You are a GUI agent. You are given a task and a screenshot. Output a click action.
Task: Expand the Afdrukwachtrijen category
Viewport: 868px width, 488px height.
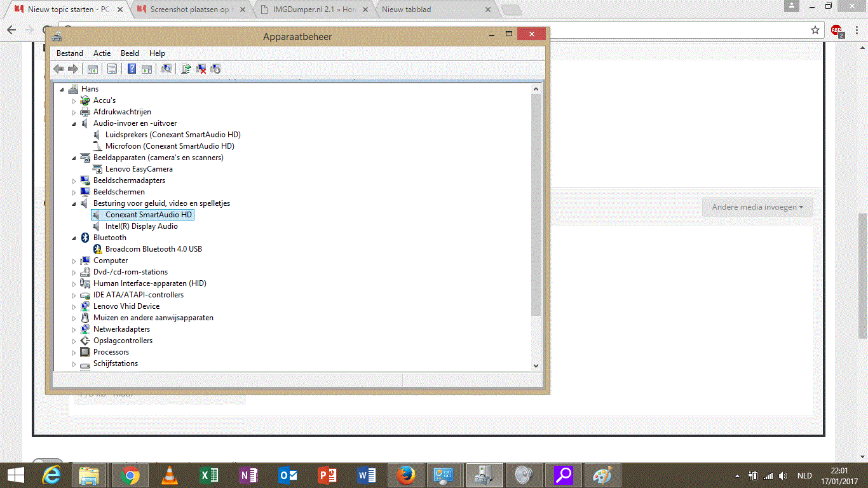(74, 112)
